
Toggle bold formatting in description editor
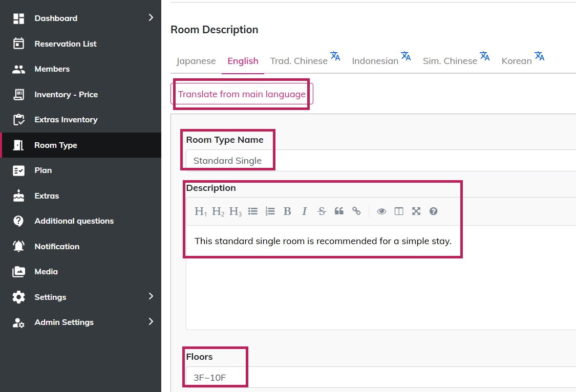(x=287, y=211)
